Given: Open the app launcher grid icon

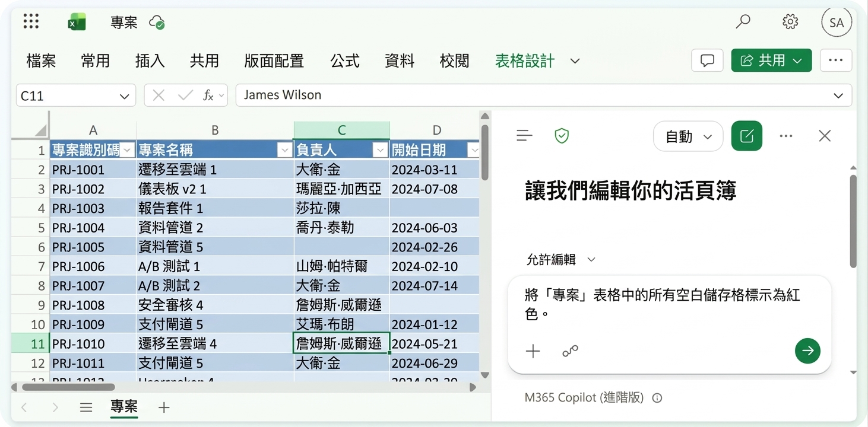Looking at the screenshot, I should pyautogui.click(x=31, y=22).
